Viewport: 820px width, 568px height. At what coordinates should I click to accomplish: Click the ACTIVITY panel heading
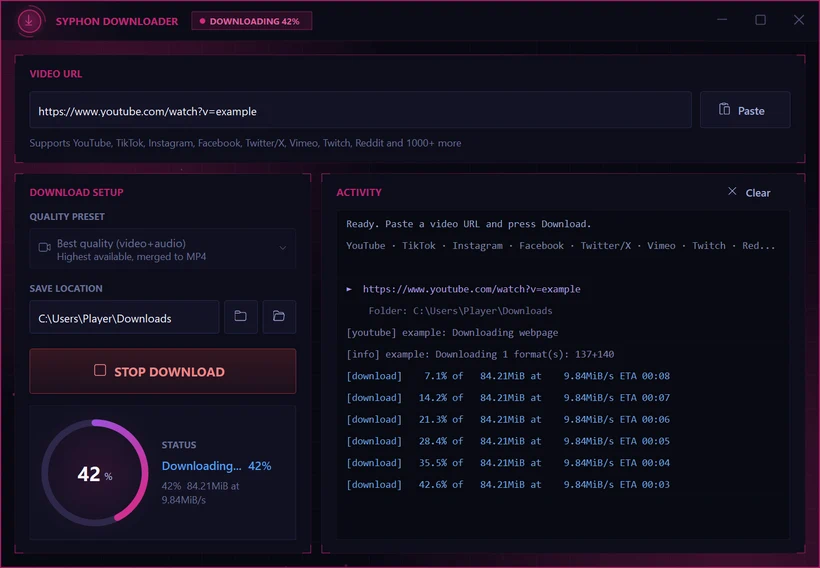click(359, 192)
